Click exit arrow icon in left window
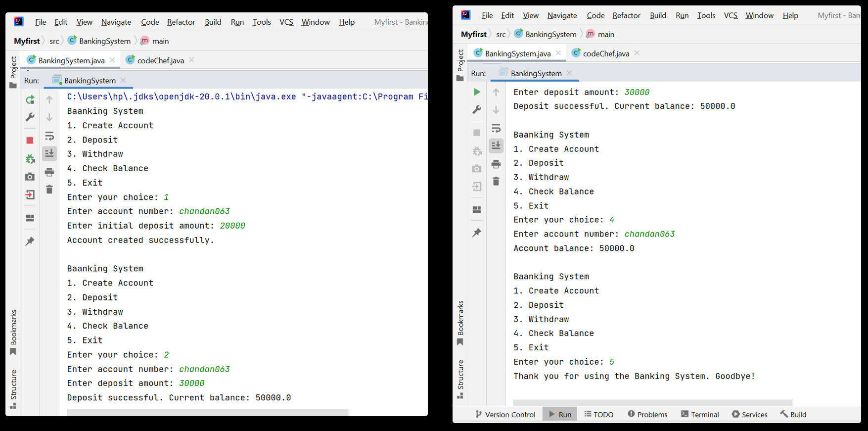 click(30, 194)
